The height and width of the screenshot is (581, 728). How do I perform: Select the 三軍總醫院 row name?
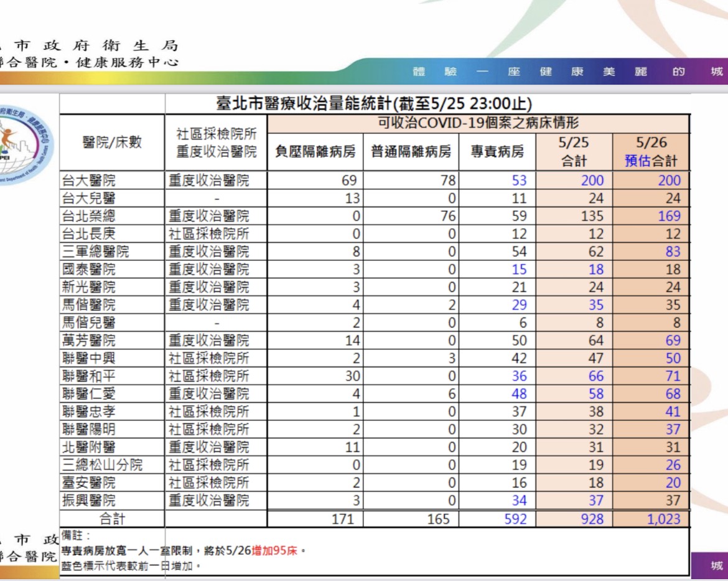tap(96, 252)
